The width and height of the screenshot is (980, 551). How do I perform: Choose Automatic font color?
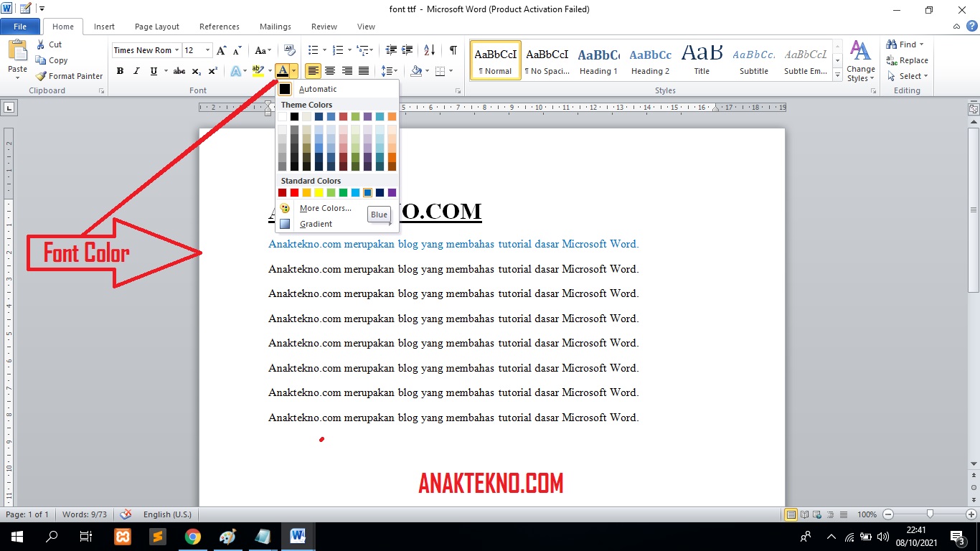click(x=337, y=89)
